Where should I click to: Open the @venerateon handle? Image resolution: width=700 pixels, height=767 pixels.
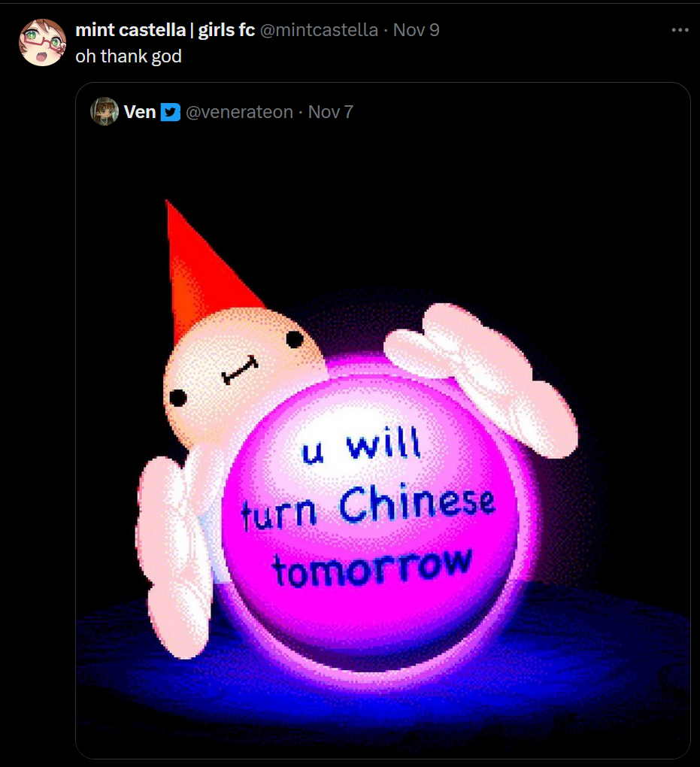pyautogui.click(x=239, y=112)
